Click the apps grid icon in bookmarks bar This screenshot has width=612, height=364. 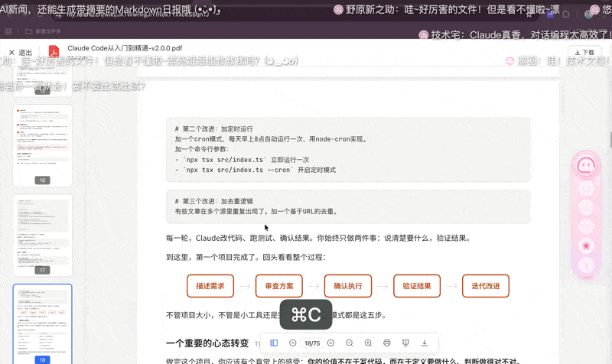tap(8, 31)
